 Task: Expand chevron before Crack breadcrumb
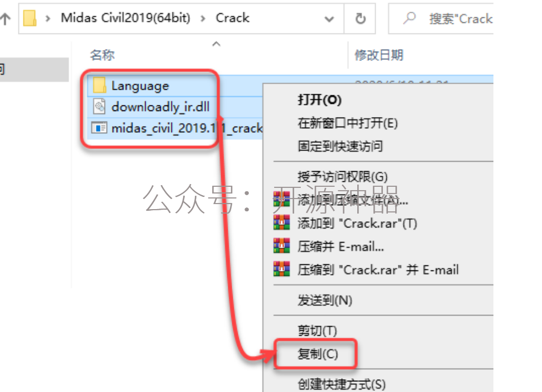click(x=203, y=18)
